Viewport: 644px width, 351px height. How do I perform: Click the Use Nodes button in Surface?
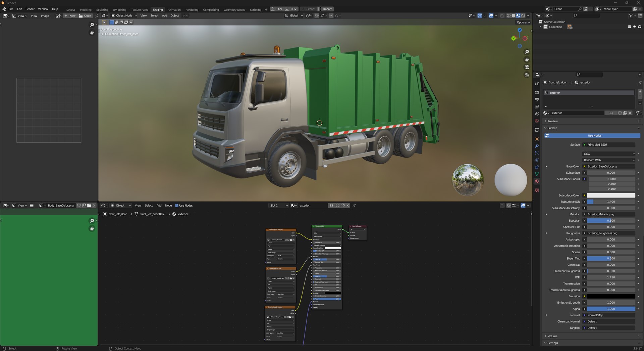tap(592, 136)
